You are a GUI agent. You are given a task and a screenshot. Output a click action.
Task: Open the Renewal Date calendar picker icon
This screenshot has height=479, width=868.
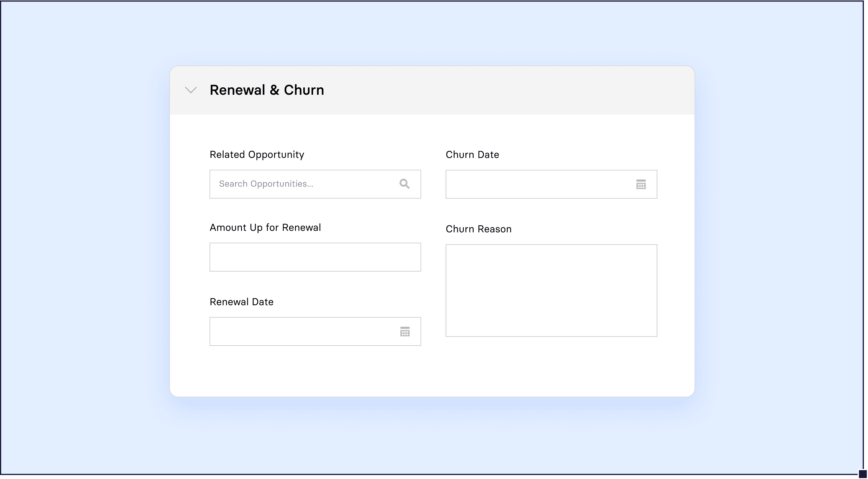click(405, 331)
